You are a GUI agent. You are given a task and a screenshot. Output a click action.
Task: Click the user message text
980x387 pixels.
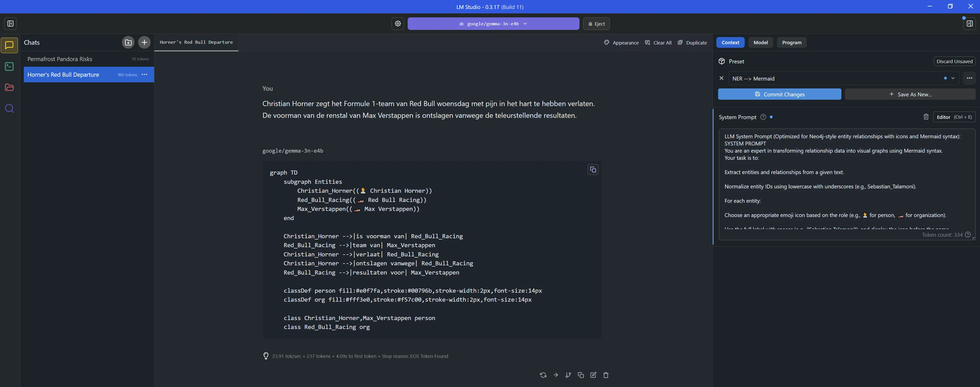click(428, 109)
